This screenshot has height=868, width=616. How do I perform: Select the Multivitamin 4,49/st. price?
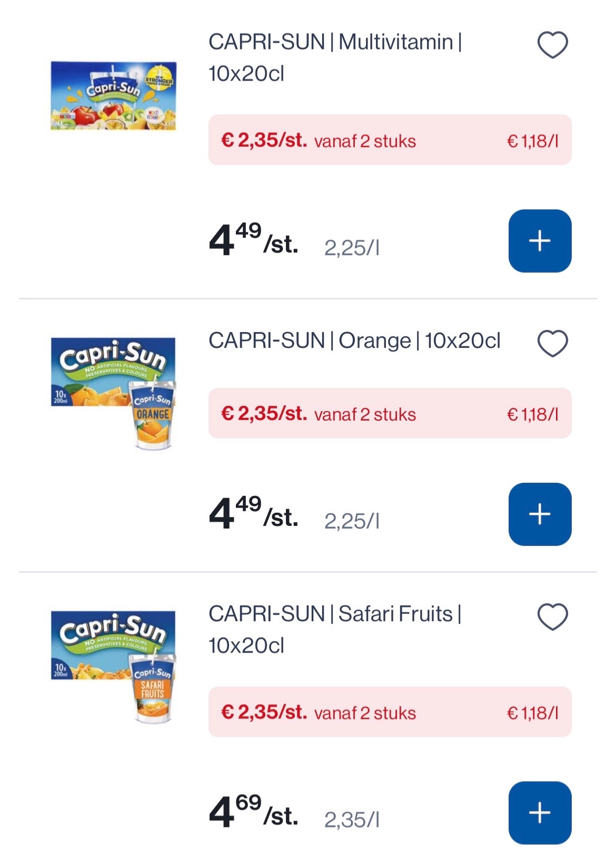tap(254, 240)
